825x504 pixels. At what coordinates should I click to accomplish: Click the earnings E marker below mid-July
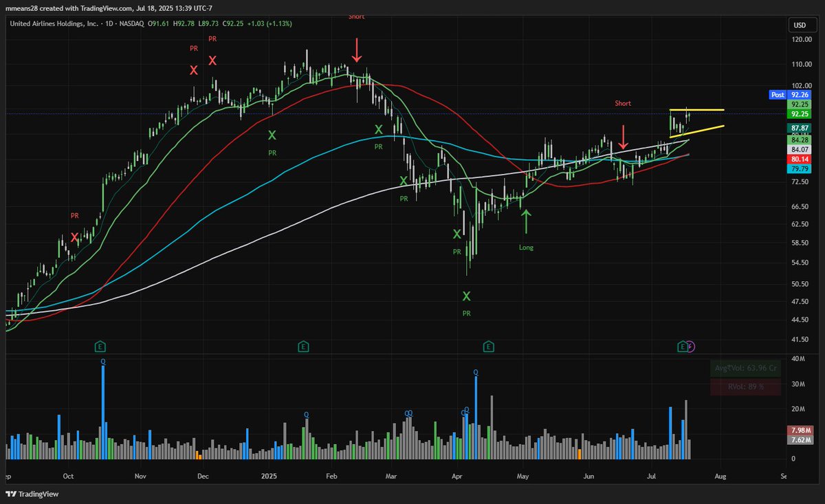tap(683, 346)
